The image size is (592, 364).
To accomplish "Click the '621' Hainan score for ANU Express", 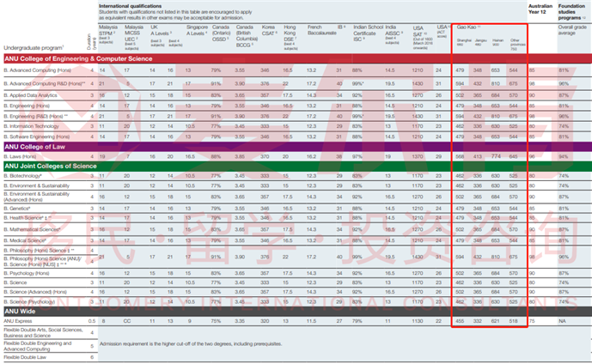I will (x=496, y=321).
